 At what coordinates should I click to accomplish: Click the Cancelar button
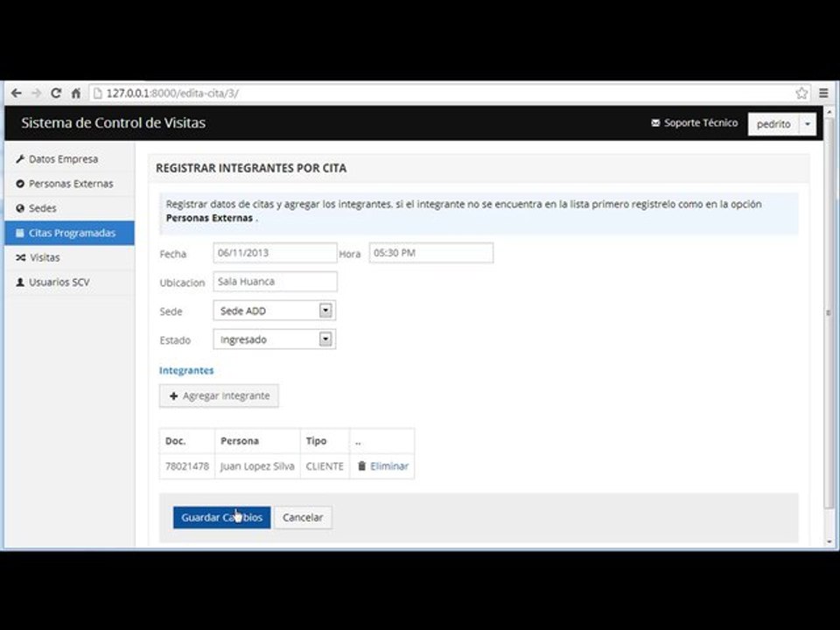coord(303,517)
